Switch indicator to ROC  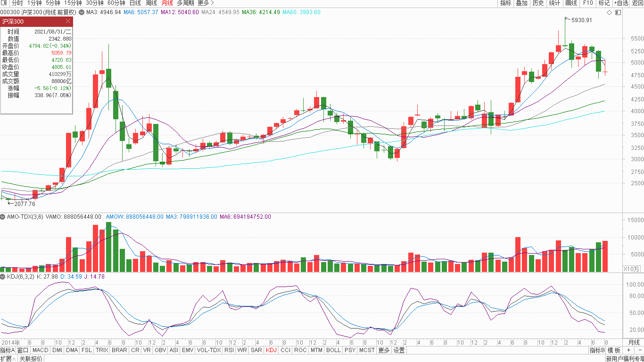[x=300, y=350]
